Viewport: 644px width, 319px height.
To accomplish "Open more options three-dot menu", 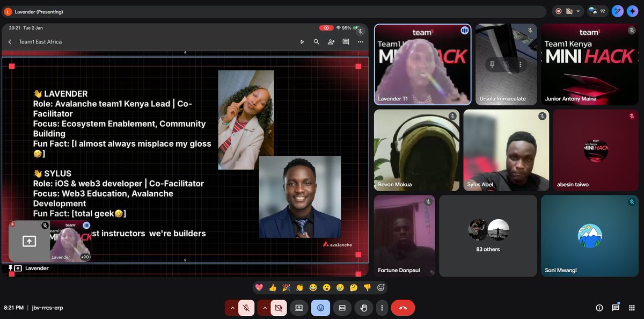I will tap(382, 308).
